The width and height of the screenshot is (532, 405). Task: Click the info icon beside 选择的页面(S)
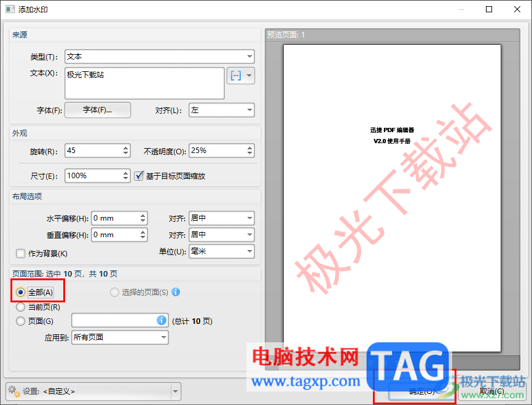pos(176,292)
